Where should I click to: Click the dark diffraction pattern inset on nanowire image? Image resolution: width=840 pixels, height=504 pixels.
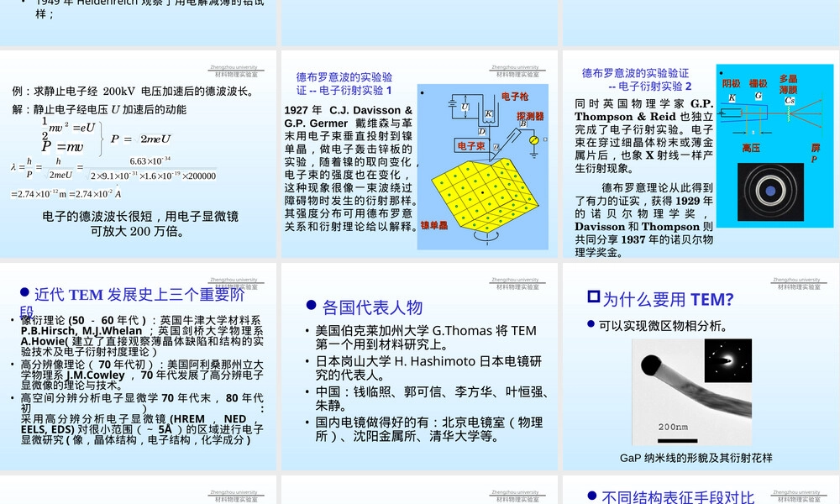(727, 361)
